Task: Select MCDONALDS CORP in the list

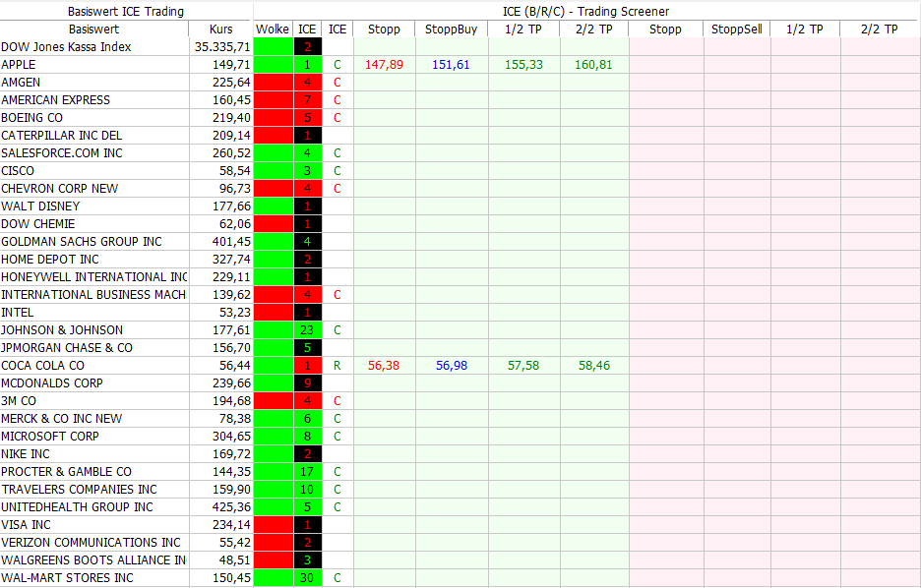Action: coord(52,383)
